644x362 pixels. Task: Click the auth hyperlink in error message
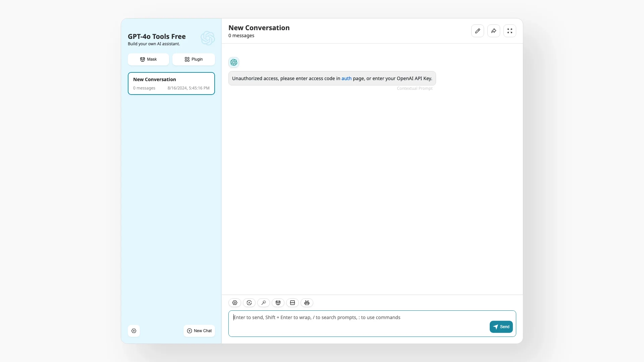coord(346,78)
